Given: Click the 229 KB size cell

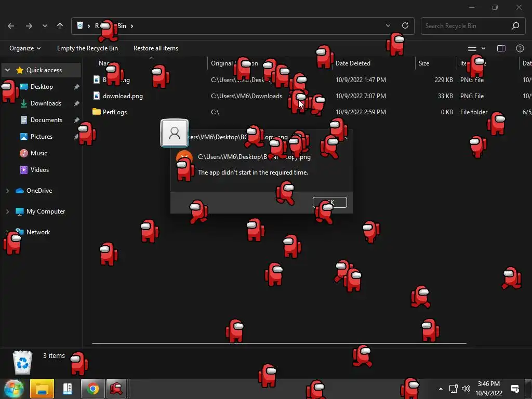Looking at the screenshot, I should [x=444, y=79].
